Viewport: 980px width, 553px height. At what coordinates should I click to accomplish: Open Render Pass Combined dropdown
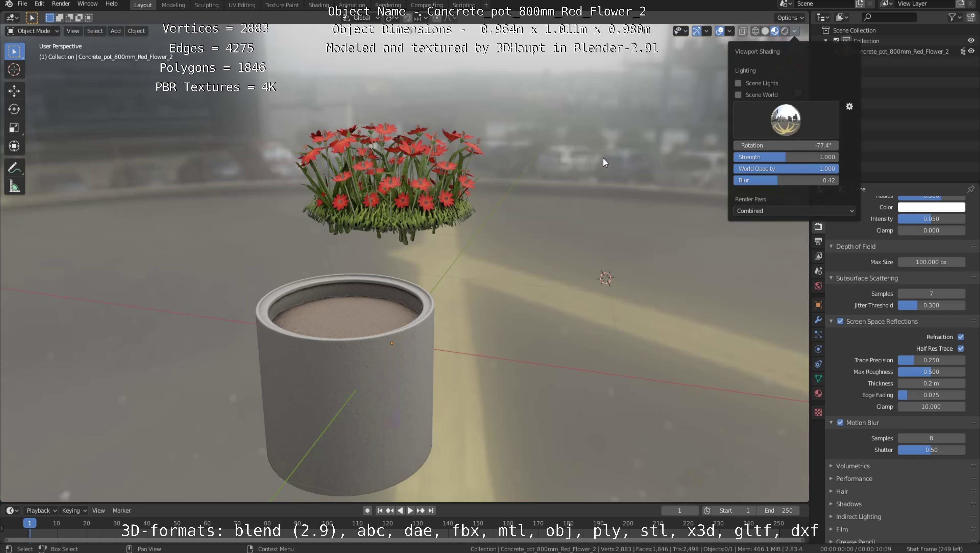[x=794, y=211]
